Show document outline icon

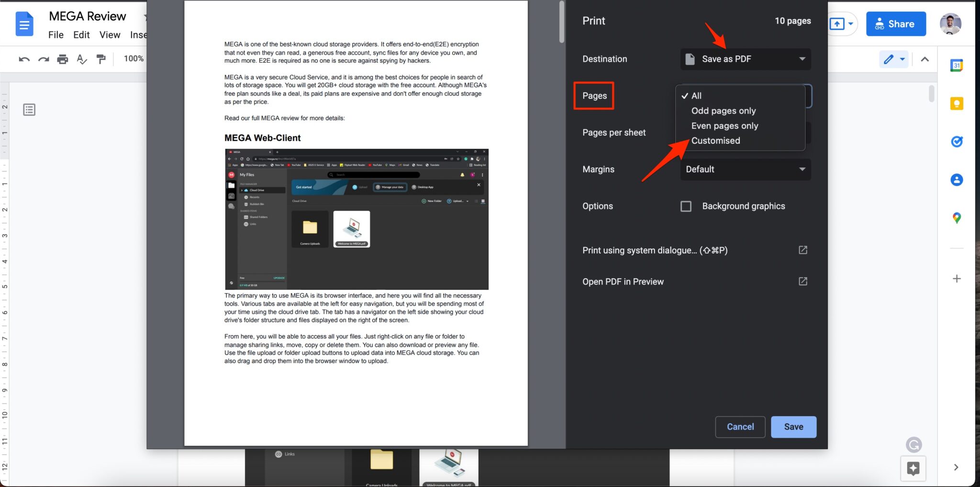point(29,110)
